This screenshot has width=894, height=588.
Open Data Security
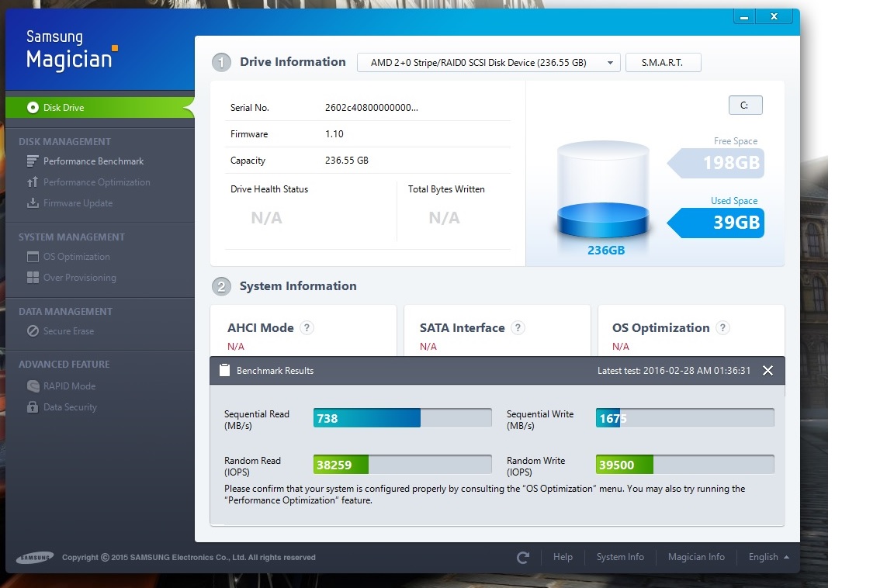[x=70, y=407]
